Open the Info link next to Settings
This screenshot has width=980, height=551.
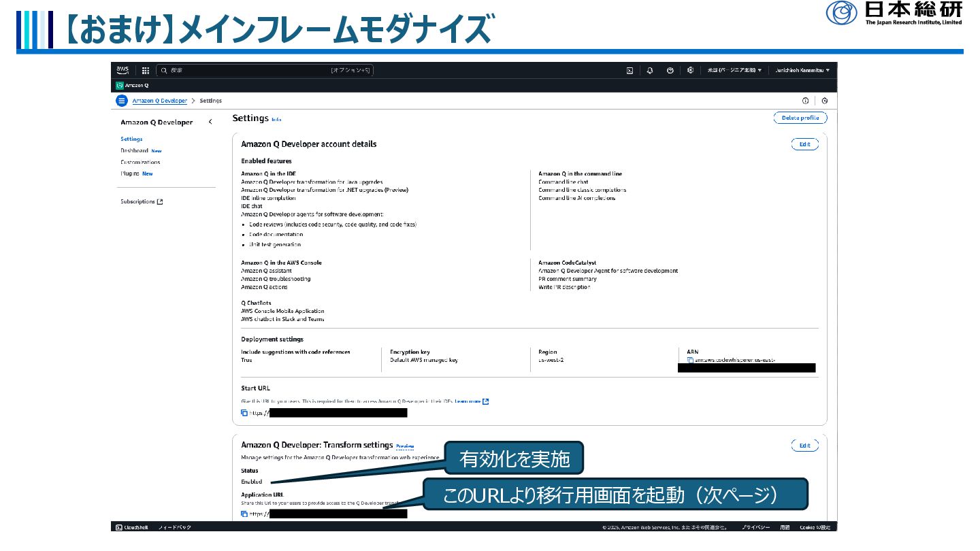pyautogui.click(x=276, y=119)
